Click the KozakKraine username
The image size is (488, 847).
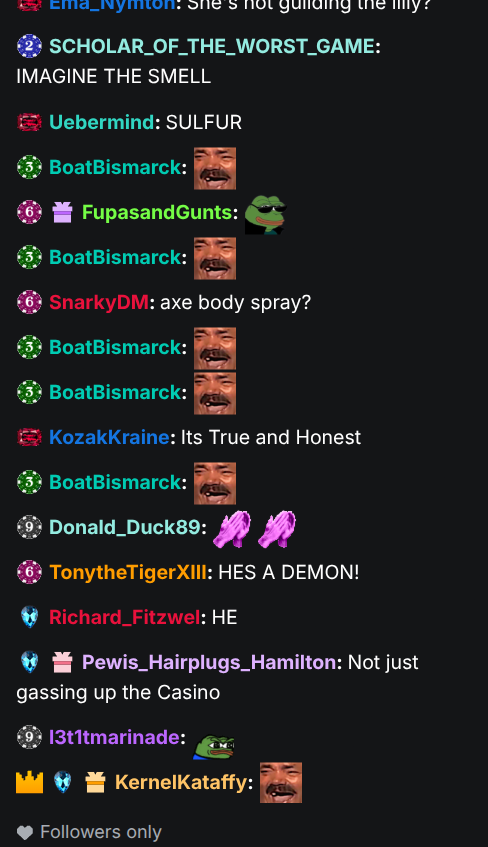pos(109,437)
